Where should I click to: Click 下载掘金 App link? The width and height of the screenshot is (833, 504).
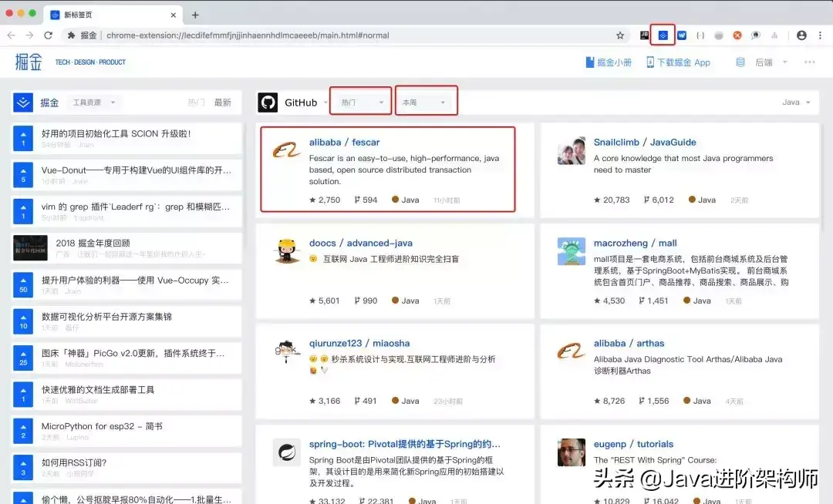click(679, 62)
